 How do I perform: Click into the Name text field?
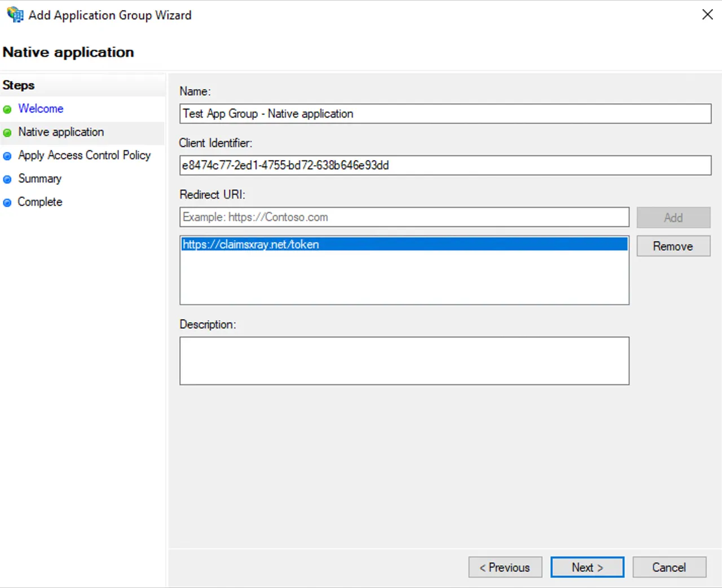pyautogui.click(x=446, y=113)
